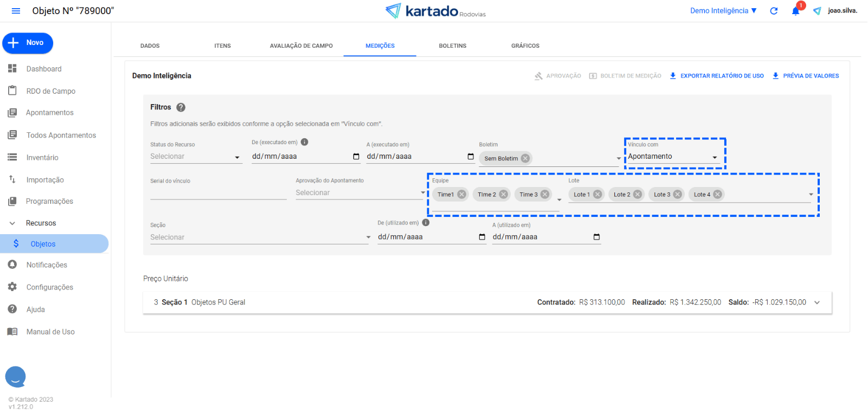Switch to the Boletins tab
The image size is (868, 419).
(452, 46)
